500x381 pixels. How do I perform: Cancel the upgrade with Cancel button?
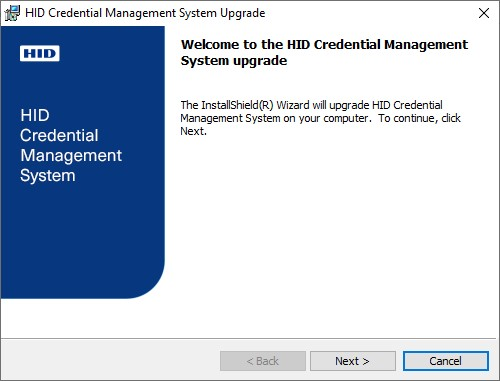point(446,361)
